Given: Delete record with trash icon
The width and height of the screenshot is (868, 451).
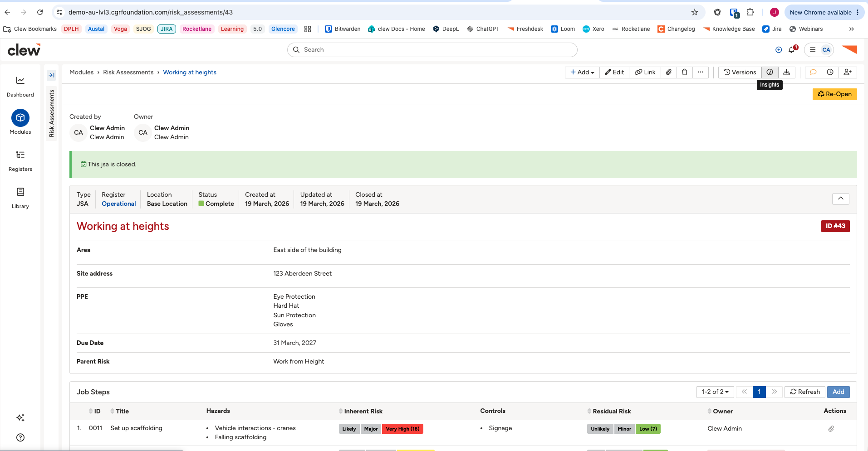Looking at the screenshot, I should click(x=685, y=72).
